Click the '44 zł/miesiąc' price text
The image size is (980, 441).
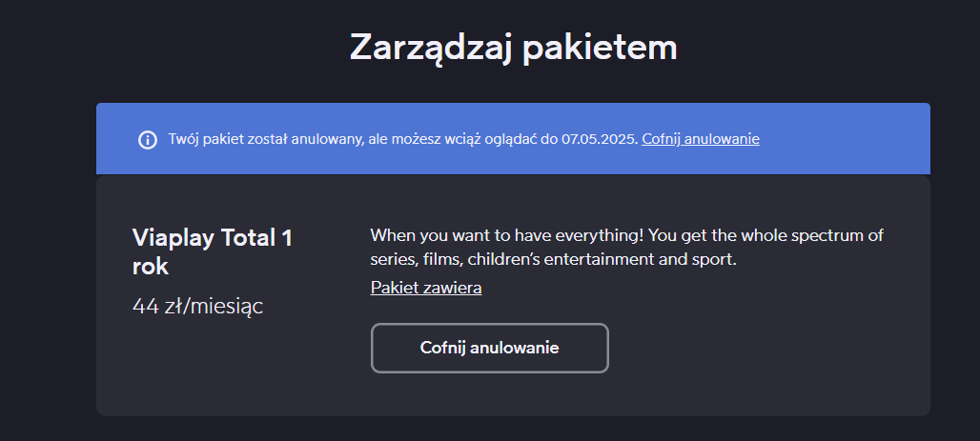coord(197,306)
